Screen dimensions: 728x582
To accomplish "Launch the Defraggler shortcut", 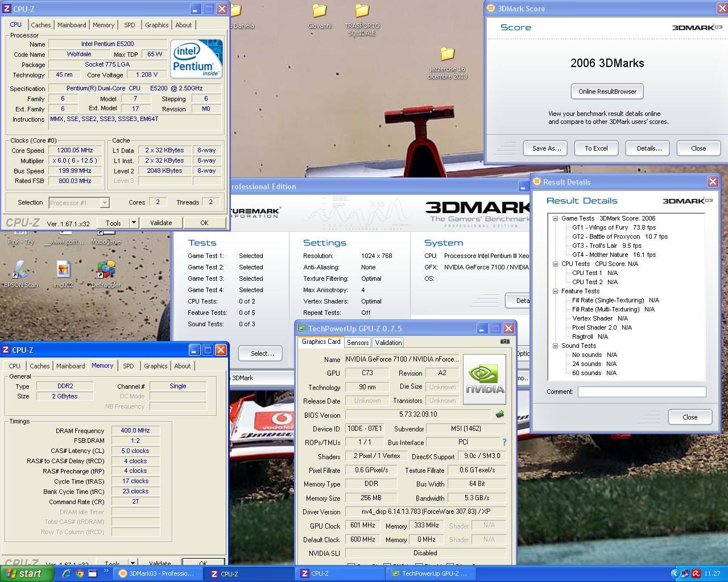I will coord(106,275).
